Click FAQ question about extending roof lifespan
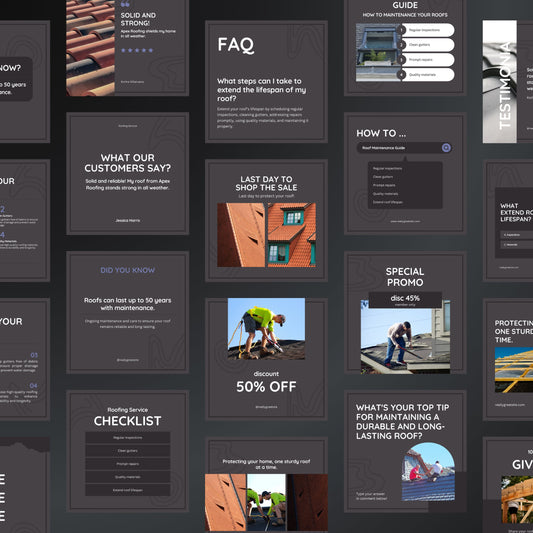 pos(261,90)
